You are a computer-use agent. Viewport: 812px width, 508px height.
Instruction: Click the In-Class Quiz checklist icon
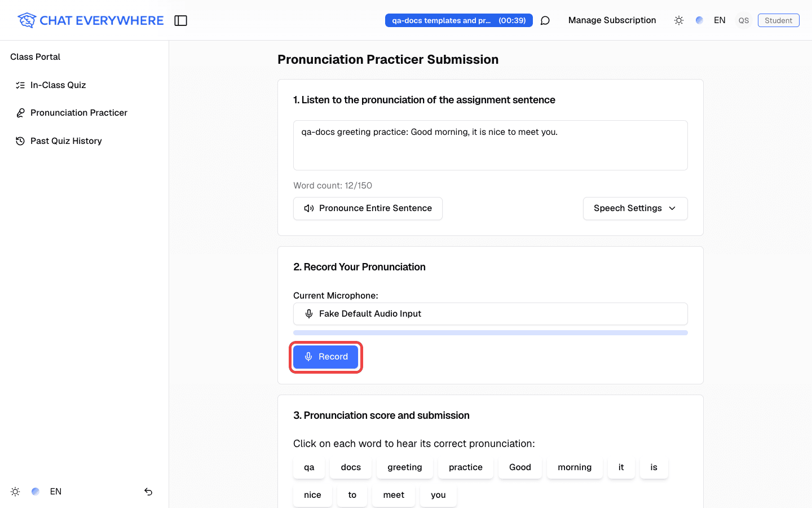click(x=20, y=85)
